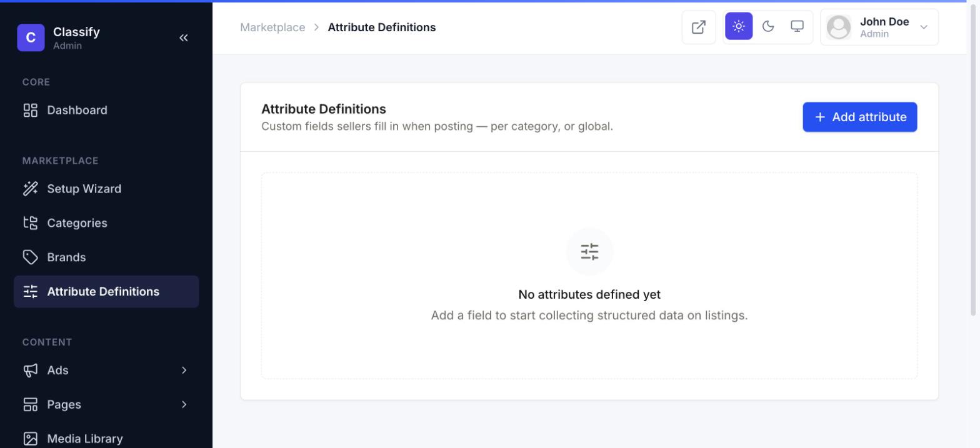The height and width of the screenshot is (448, 980).
Task: Click the Pages layout icon
Action: click(31, 405)
